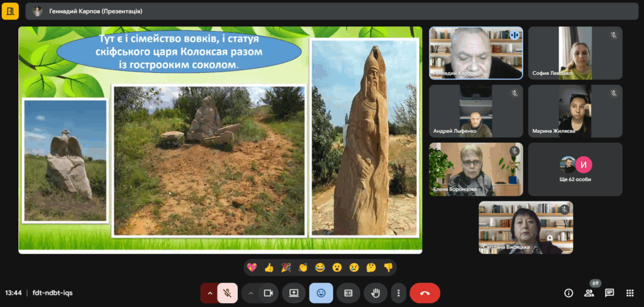Send the thumbs down reaction

tap(388, 267)
